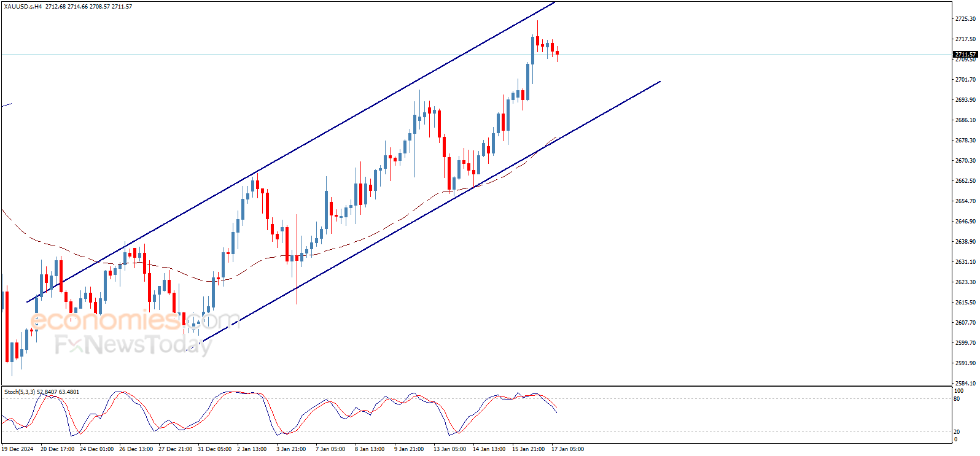Click the 20 level on Stochastic scale
Screen dimensions: 980x456
coord(957,432)
